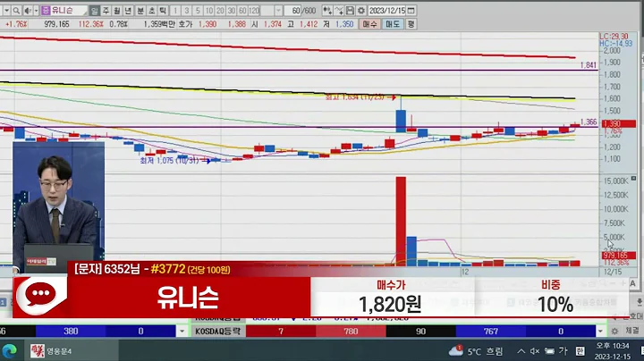Click the 1,841 horizontal line price label
This screenshot has width=644, height=361.
[589, 65]
